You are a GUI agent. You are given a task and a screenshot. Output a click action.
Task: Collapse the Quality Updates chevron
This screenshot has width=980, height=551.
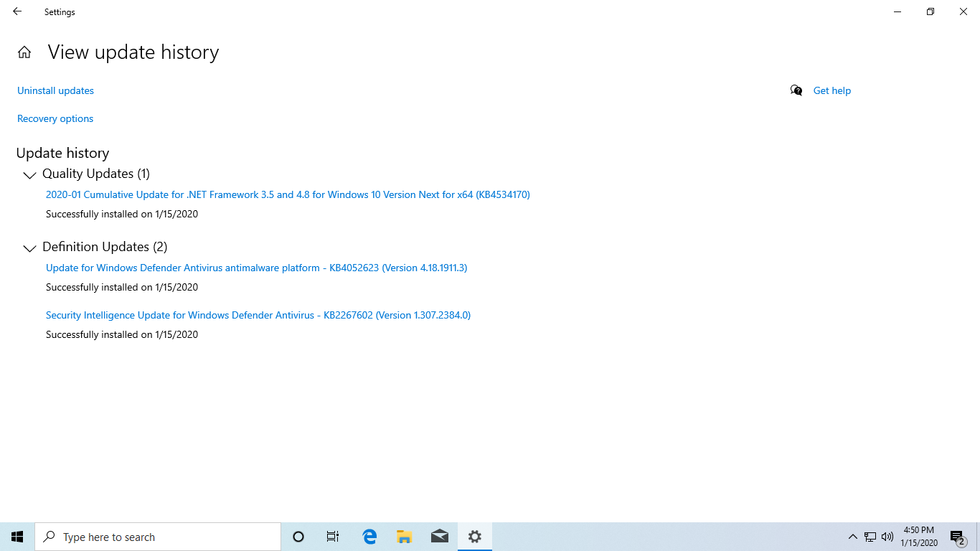[x=29, y=175]
